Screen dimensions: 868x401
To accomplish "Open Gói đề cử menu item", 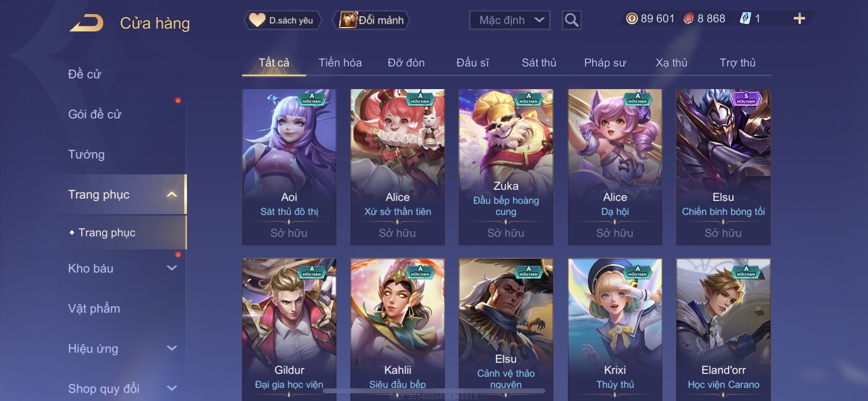I will pyautogui.click(x=94, y=114).
